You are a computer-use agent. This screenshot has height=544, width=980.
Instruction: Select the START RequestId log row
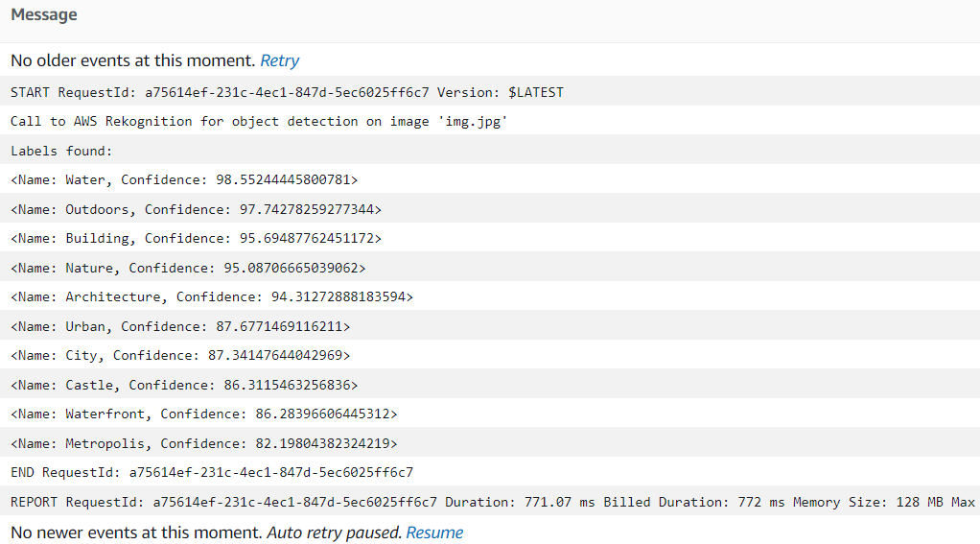tap(287, 93)
